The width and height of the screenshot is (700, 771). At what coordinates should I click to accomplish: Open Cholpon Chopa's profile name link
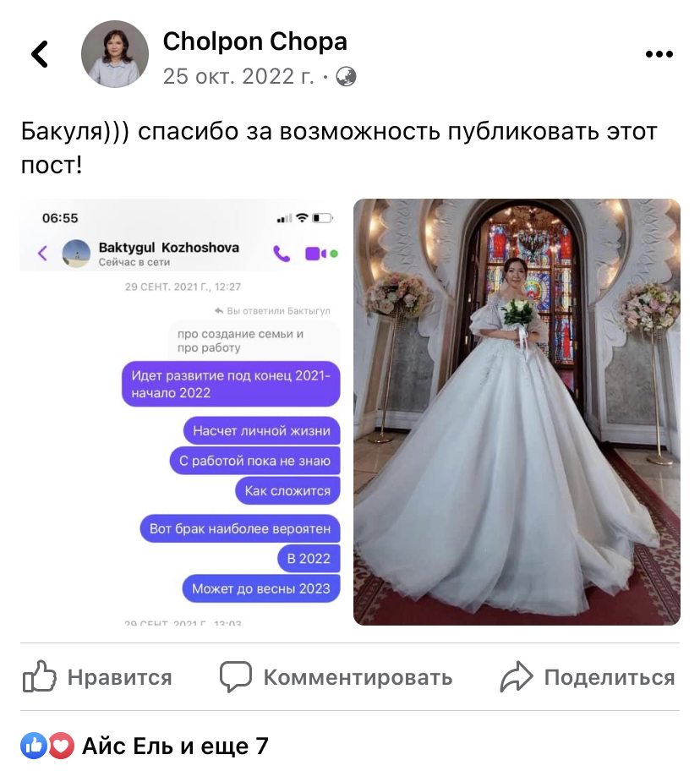tap(254, 41)
